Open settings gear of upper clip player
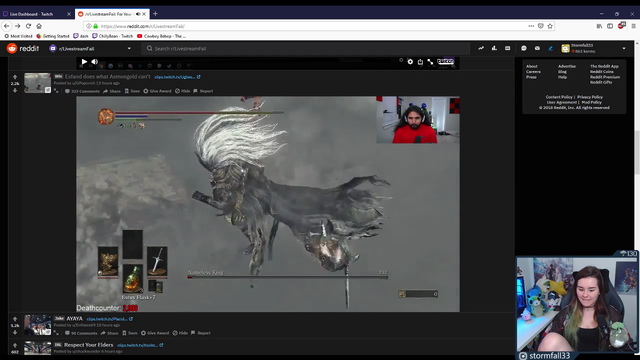Screen dimensions: 640x360 (x=410, y=62)
